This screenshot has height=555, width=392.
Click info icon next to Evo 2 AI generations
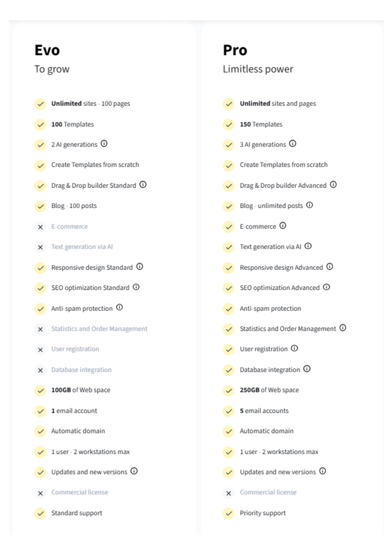click(104, 143)
